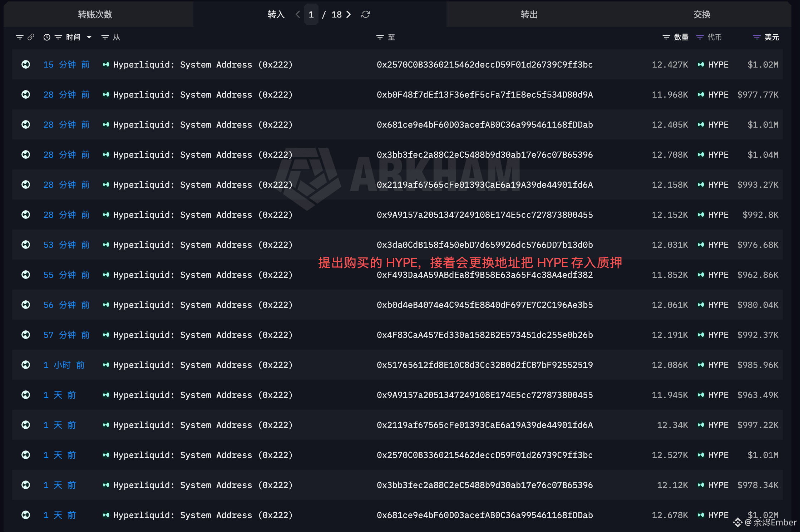Click Hyperliquid entity icon in 56 分钟 前 row

106,305
